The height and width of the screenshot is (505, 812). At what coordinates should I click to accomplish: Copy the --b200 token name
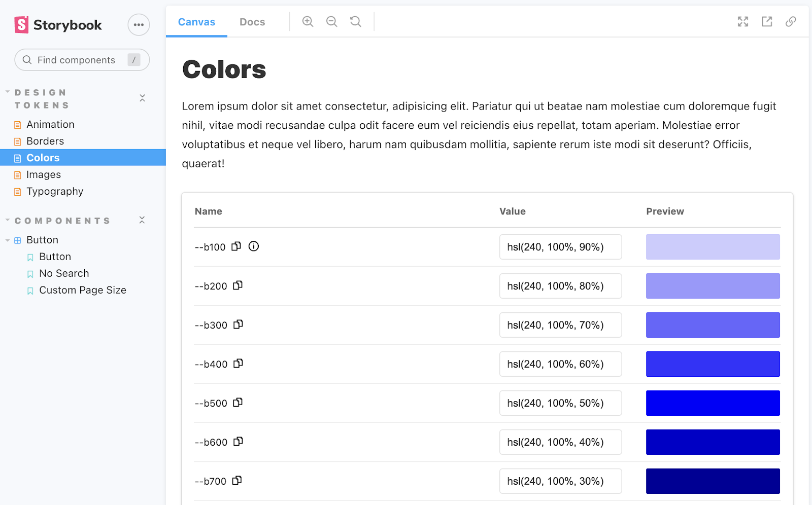238,285
